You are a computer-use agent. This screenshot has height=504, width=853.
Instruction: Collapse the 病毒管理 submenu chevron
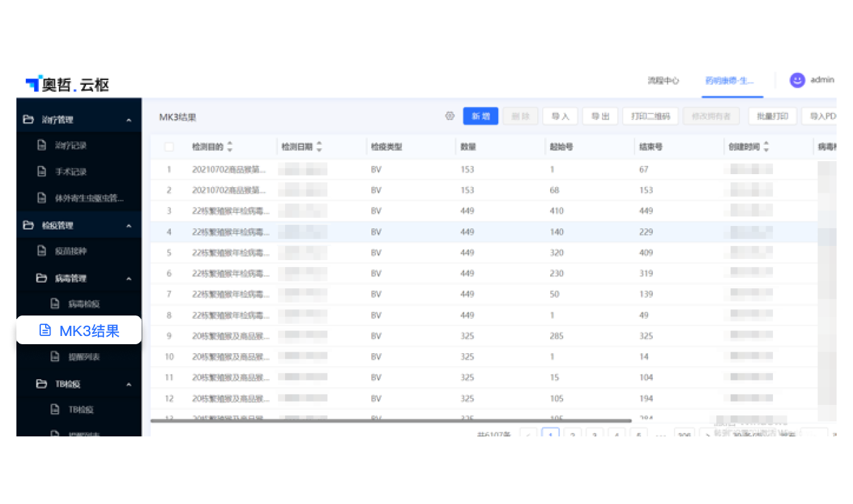click(129, 279)
